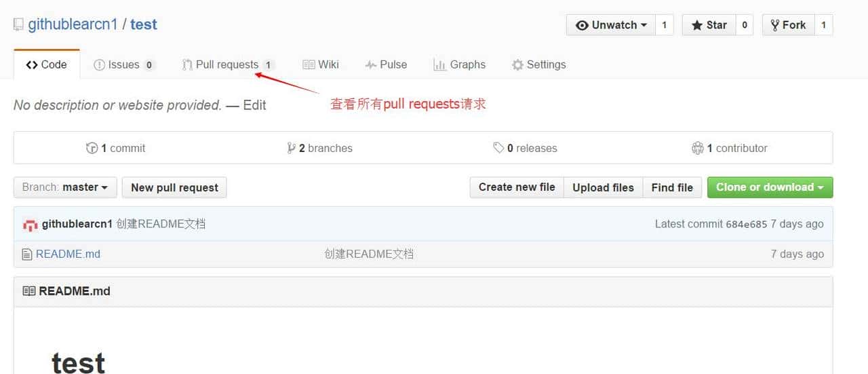Star the test repository
The height and width of the screenshot is (374, 868).
coord(709,25)
